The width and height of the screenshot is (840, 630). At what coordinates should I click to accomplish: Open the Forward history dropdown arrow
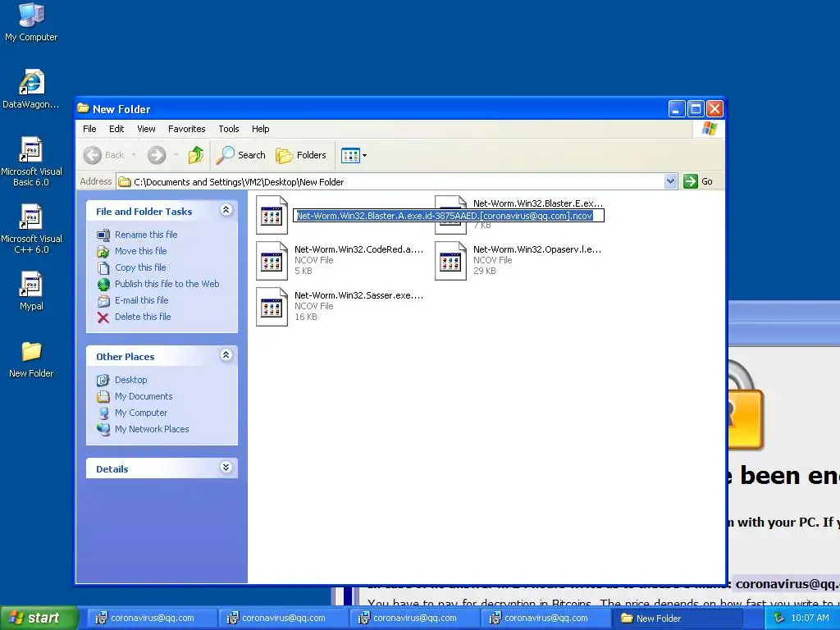click(176, 155)
